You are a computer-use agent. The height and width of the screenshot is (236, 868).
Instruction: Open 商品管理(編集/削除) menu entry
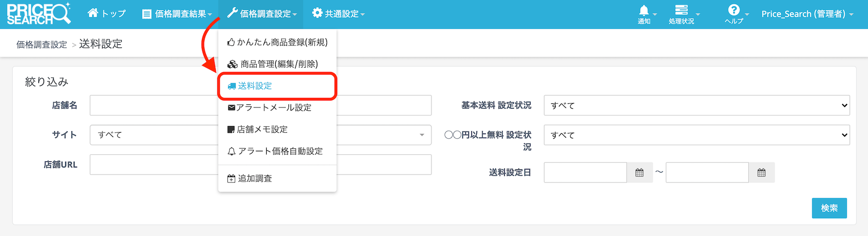click(278, 64)
